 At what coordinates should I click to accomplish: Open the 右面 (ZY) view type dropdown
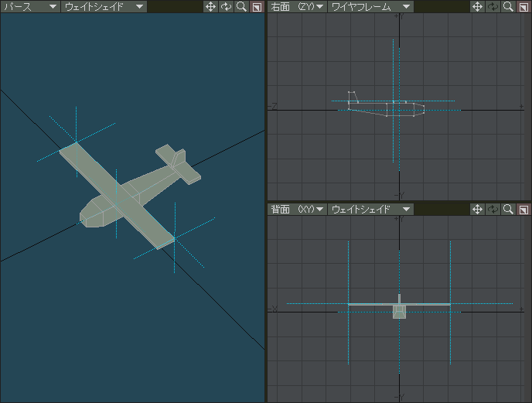[297, 6]
